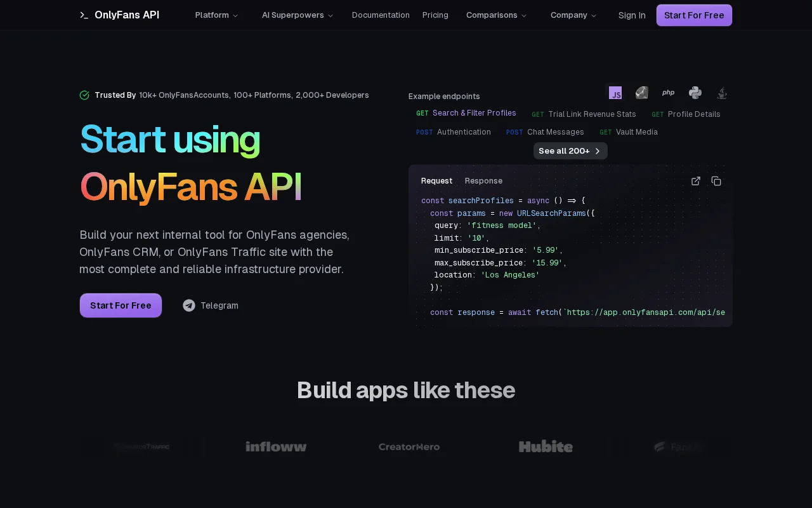Click the terminal prompt logo icon
Viewport: 812px width, 508px height.
click(x=84, y=15)
